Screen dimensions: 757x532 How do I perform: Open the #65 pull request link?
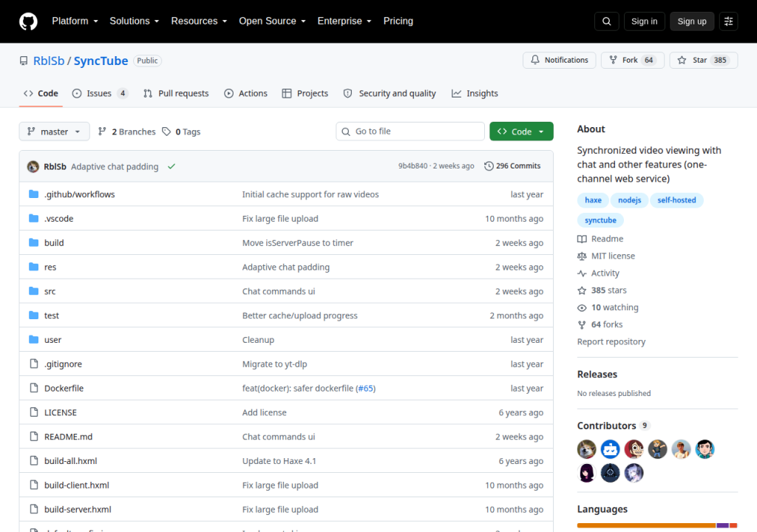[365, 388]
